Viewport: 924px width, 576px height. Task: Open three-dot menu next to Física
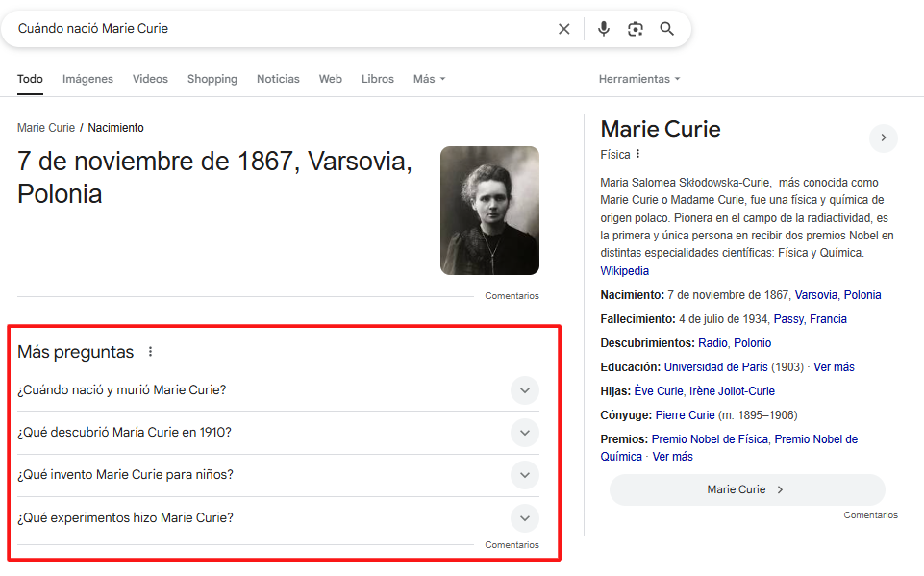click(x=638, y=154)
